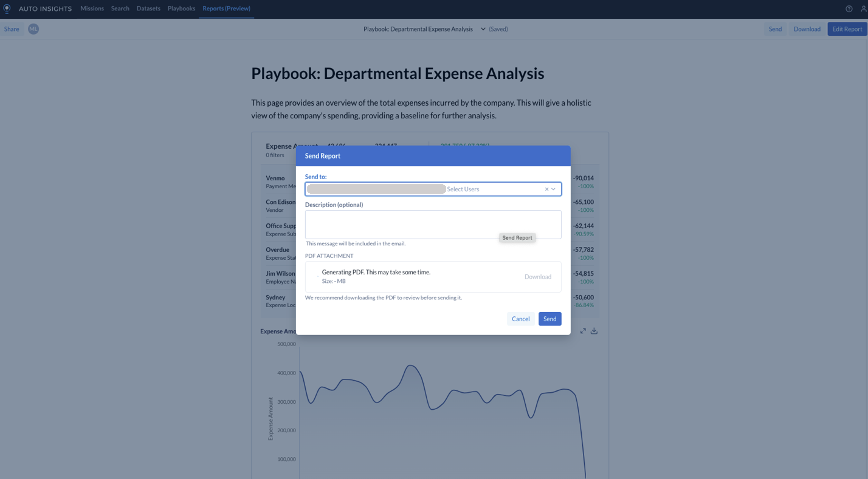Open the Datasets section
This screenshot has width=868, height=479.
tap(148, 8)
